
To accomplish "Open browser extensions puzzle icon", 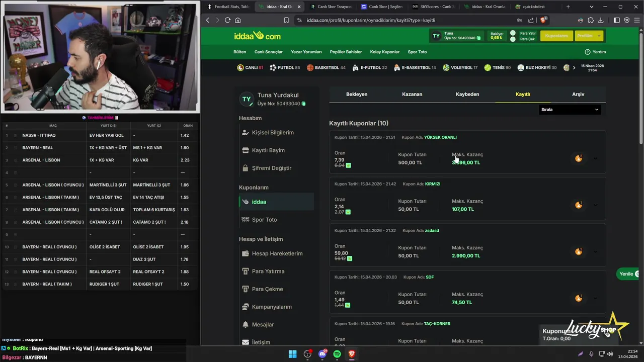I will point(591,20).
